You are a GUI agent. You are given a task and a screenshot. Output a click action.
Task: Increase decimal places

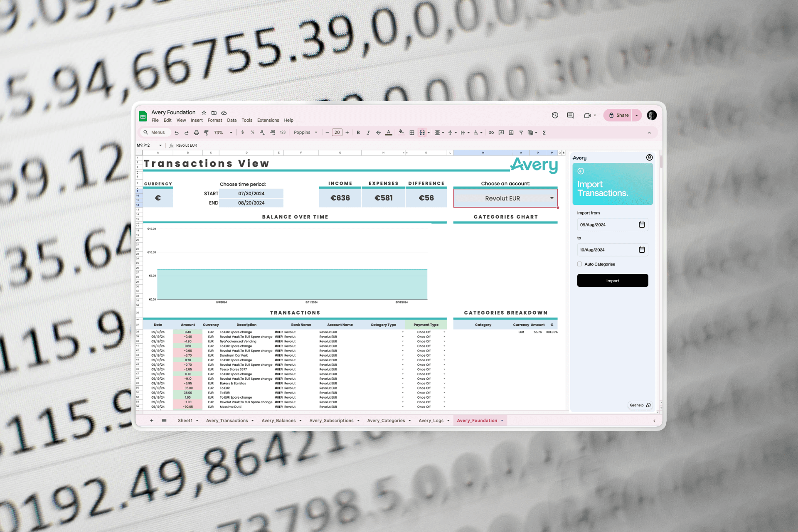(273, 133)
